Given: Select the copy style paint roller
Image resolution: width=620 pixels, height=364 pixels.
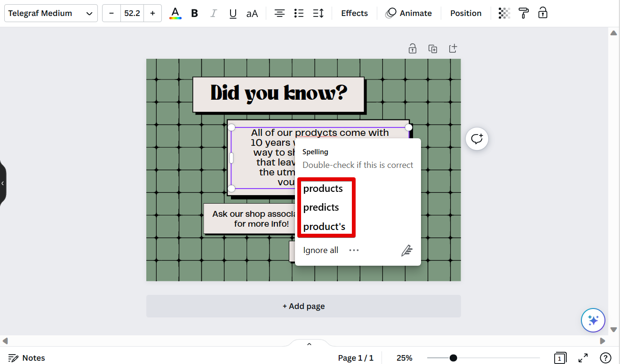Looking at the screenshot, I should coord(524,13).
